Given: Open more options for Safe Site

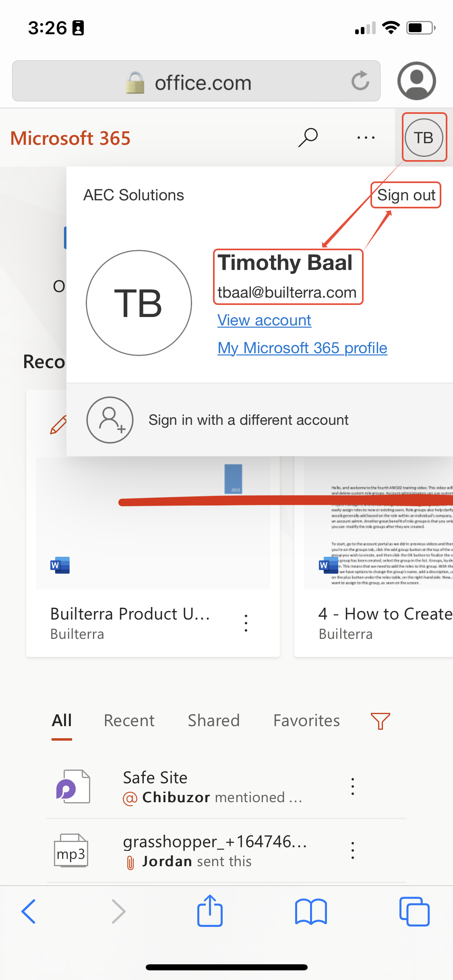Looking at the screenshot, I should pyautogui.click(x=353, y=786).
